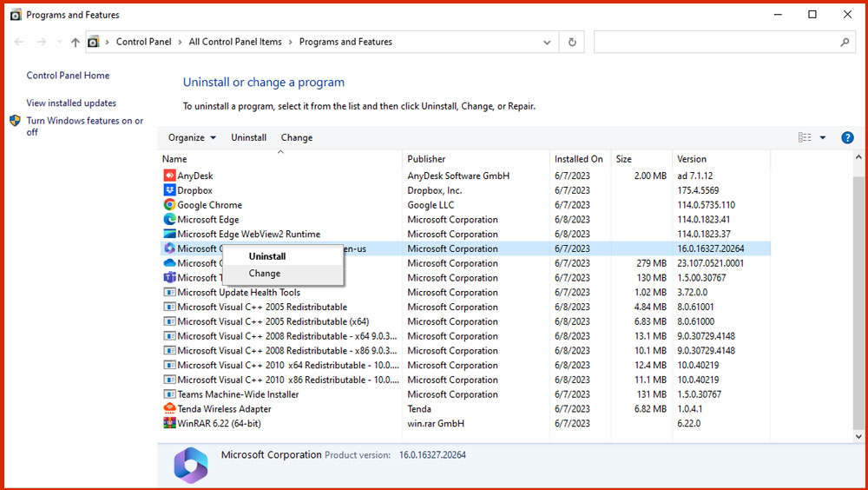Click the Google Chrome program icon
This screenshot has height=490, width=868.
tap(169, 204)
